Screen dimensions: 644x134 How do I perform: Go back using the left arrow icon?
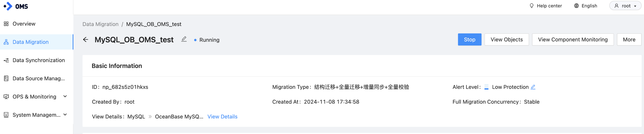click(86, 40)
